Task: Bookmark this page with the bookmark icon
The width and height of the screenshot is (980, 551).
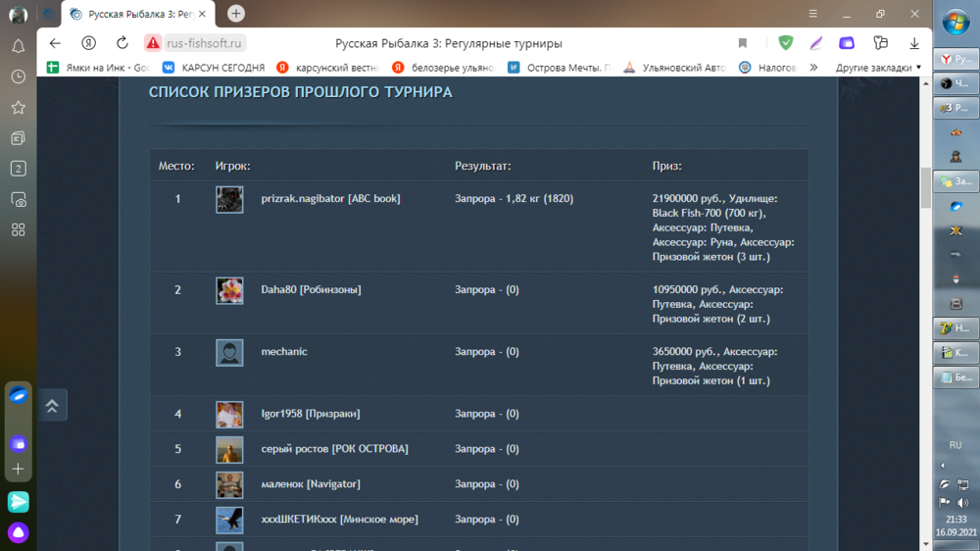Action: point(742,43)
